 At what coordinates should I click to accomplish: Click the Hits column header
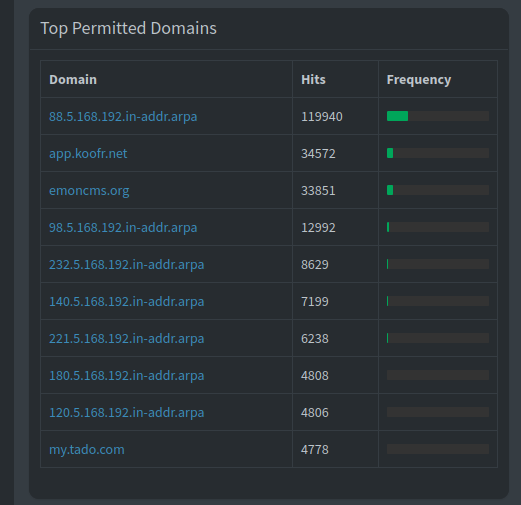[313, 79]
